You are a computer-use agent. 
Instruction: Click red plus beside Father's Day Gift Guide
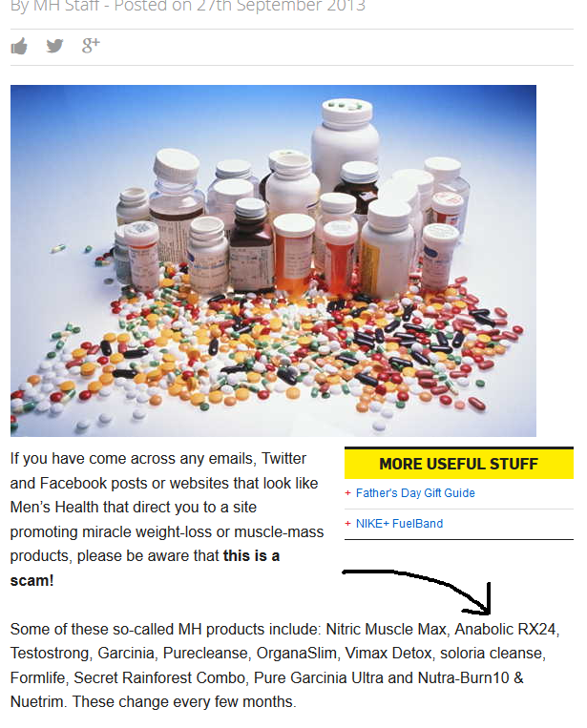pos(347,493)
